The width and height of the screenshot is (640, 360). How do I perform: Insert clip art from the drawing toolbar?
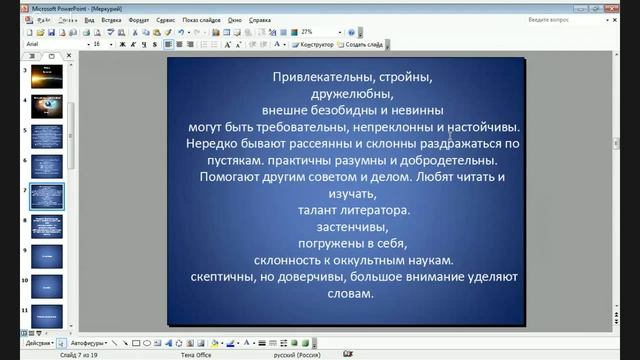pyautogui.click(x=190, y=343)
